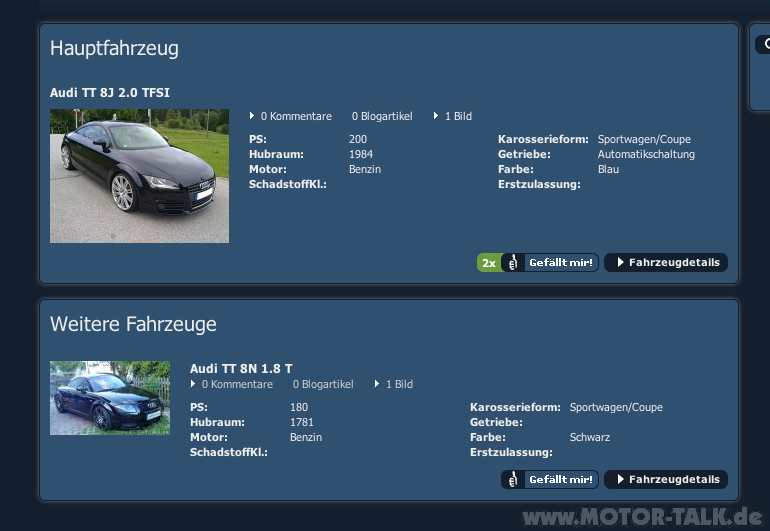Click 'Sportwagen/Coupe' body type of Audi TT 8J
770x531 pixels.
pos(643,140)
